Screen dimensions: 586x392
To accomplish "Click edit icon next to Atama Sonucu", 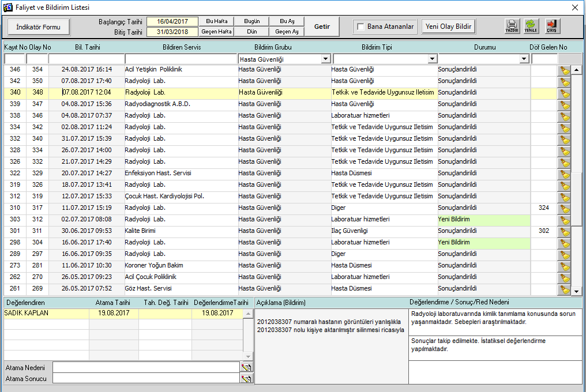I will click(246, 379).
